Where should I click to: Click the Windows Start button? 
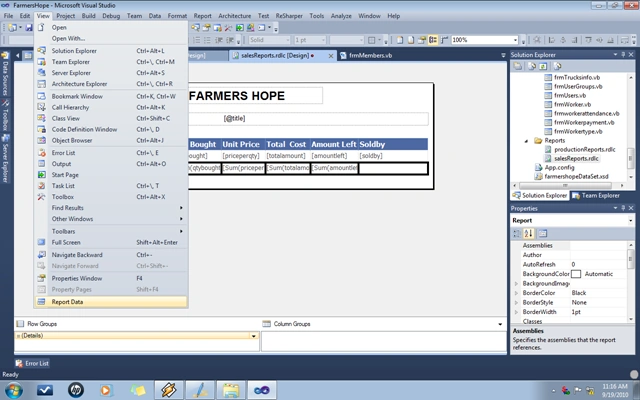click(x=13, y=390)
